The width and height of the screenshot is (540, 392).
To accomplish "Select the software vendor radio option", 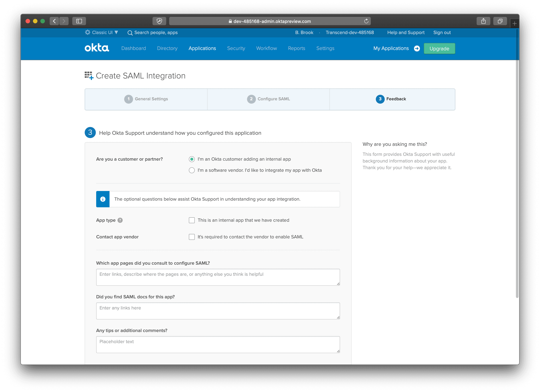I will pos(192,170).
